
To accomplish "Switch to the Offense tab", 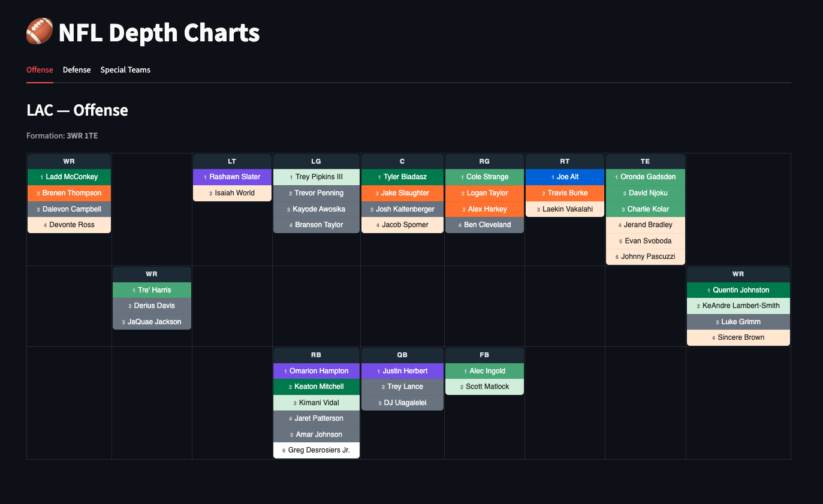I will point(40,70).
